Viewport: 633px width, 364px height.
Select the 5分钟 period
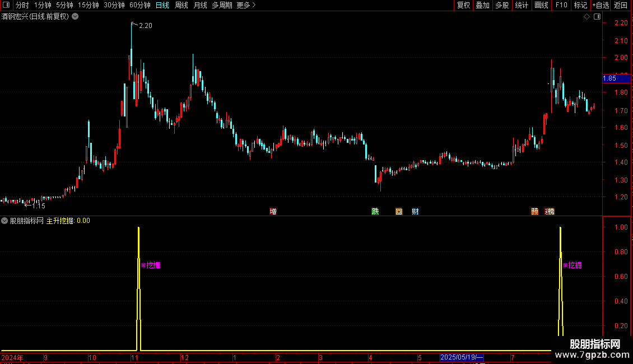[64, 5]
